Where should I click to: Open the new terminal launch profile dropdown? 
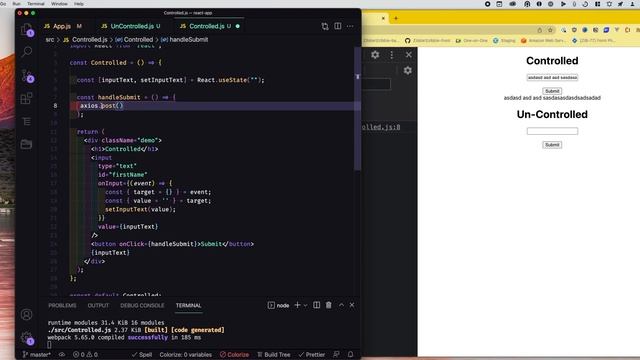[x=305, y=305]
